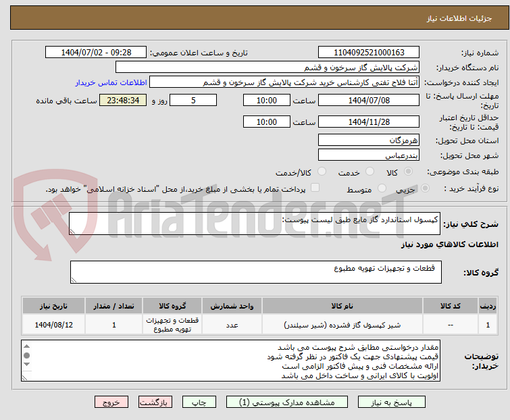This screenshot has height=420, width=510.
Task: Click the unit cell عدد
Action: coord(232,325)
